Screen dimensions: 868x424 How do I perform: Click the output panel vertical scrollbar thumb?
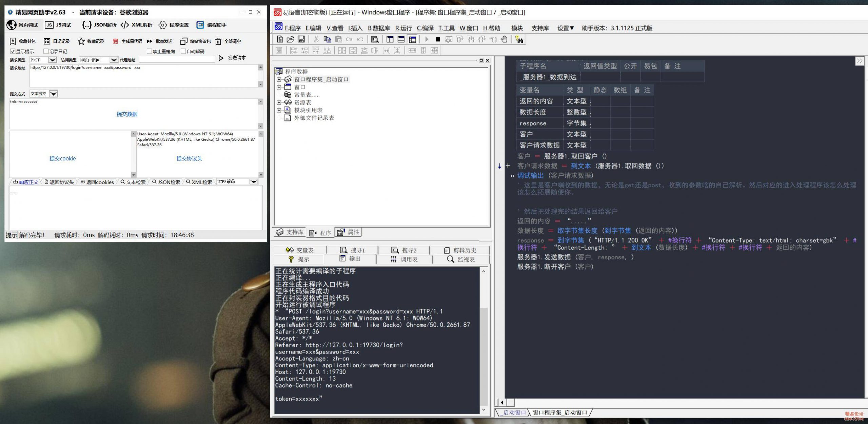coord(484,356)
